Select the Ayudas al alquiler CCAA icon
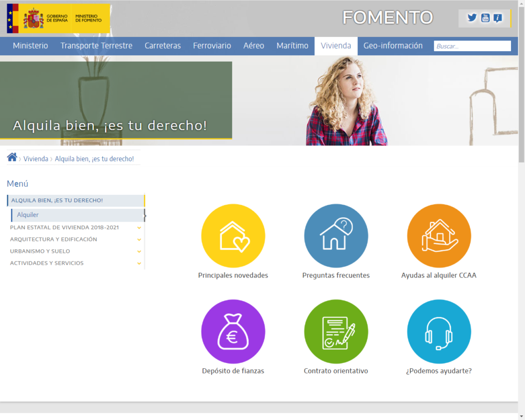 tap(439, 235)
